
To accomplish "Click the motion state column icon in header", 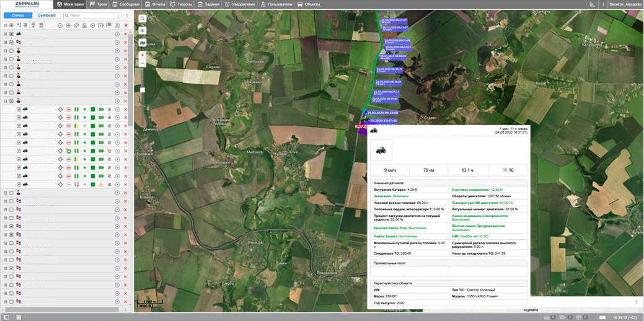I will tap(69, 25).
